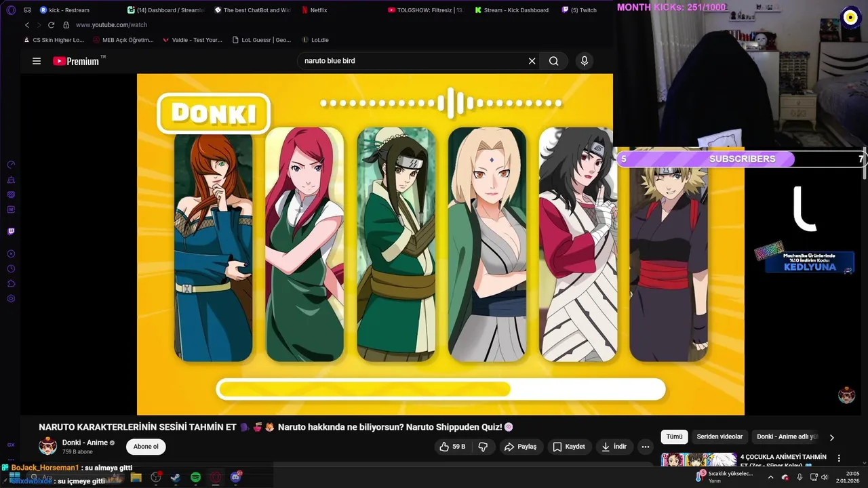
Task: Click the purple SUBSCRIBERS goal bar overlay
Action: click(742, 159)
